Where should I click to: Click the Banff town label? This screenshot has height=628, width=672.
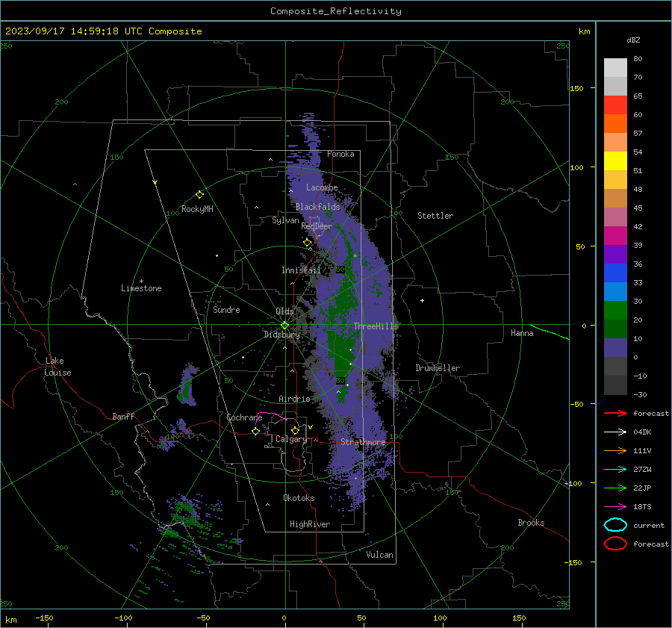pyautogui.click(x=123, y=417)
